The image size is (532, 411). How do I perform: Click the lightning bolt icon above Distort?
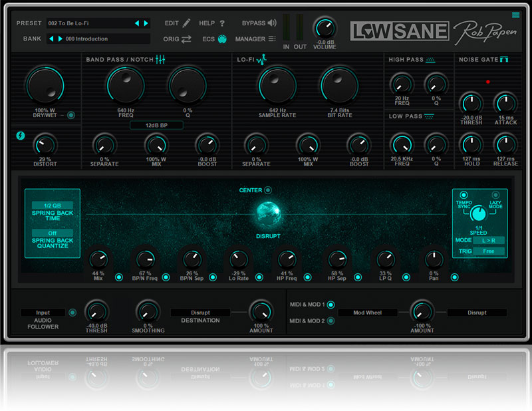[21, 136]
